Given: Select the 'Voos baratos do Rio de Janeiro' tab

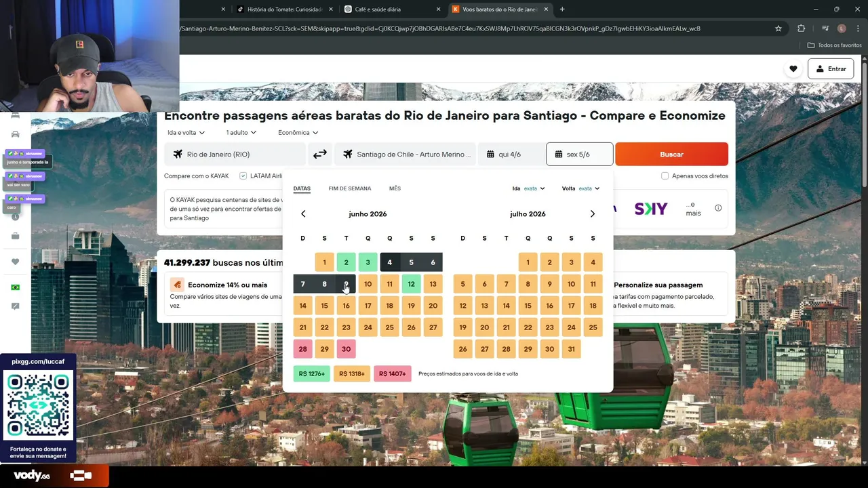Looking at the screenshot, I should (x=500, y=9).
